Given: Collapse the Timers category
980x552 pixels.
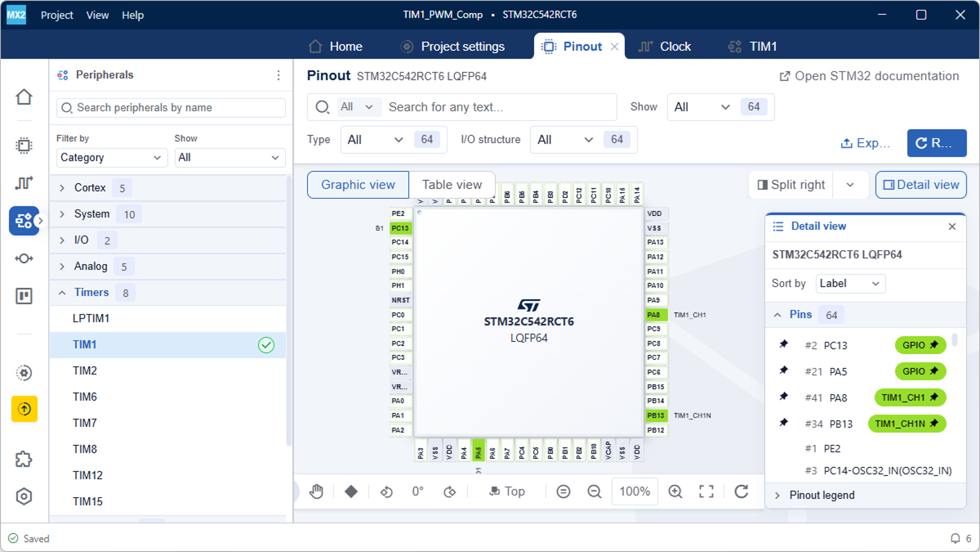Looking at the screenshot, I should pos(62,292).
